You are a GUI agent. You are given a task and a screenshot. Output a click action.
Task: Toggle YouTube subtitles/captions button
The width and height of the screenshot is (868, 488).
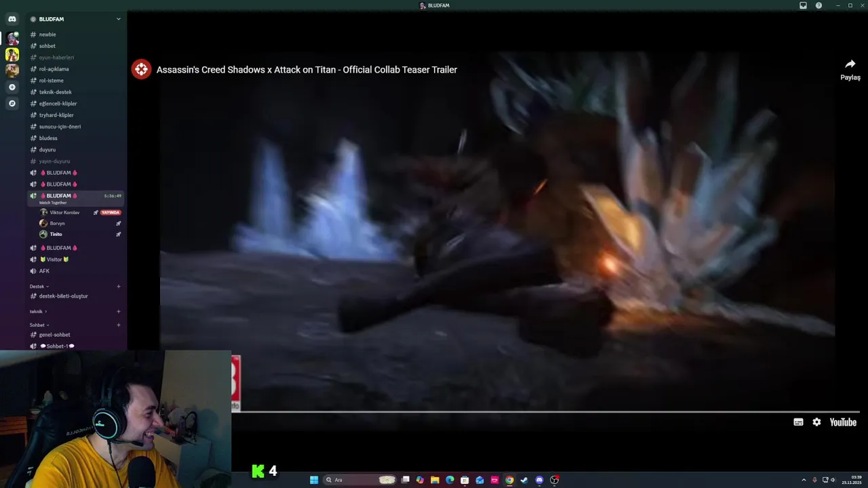(798, 422)
